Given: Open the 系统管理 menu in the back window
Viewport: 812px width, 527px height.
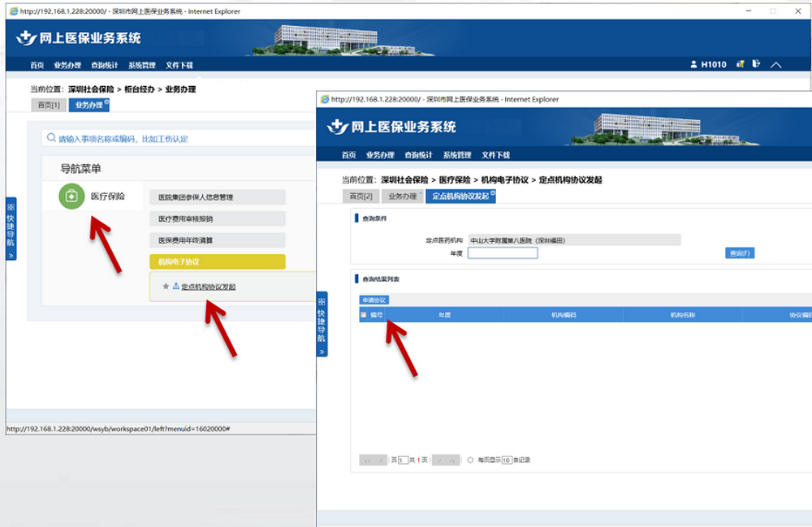Looking at the screenshot, I should [142, 65].
